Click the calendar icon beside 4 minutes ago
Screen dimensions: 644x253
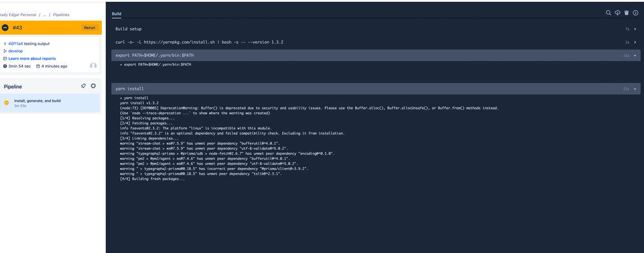(x=38, y=66)
